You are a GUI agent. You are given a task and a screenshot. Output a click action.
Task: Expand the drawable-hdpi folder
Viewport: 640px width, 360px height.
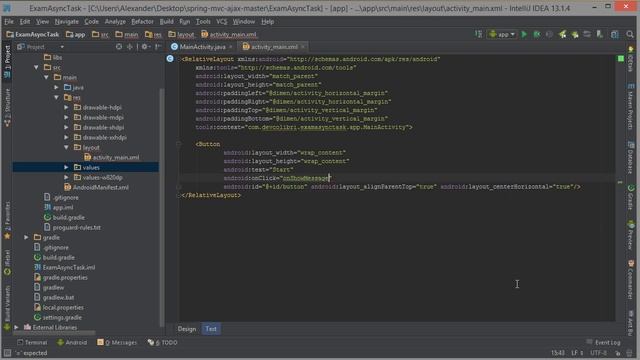tap(66, 107)
